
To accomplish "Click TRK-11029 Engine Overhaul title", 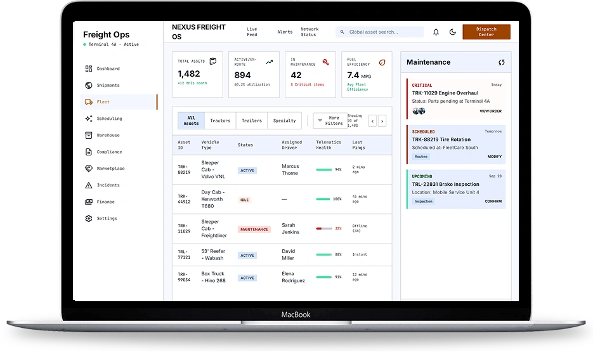I will (445, 93).
